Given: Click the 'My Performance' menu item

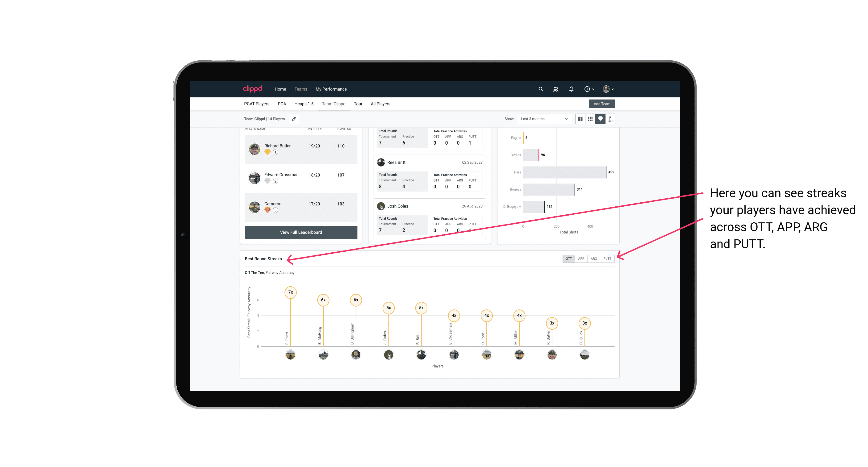Looking at the screenshot, I should click(332, 89).
